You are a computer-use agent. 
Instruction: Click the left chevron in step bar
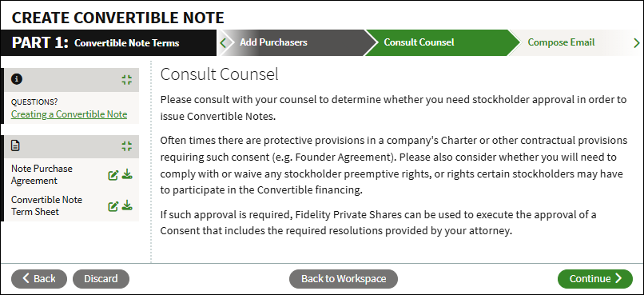pos(223,42)
